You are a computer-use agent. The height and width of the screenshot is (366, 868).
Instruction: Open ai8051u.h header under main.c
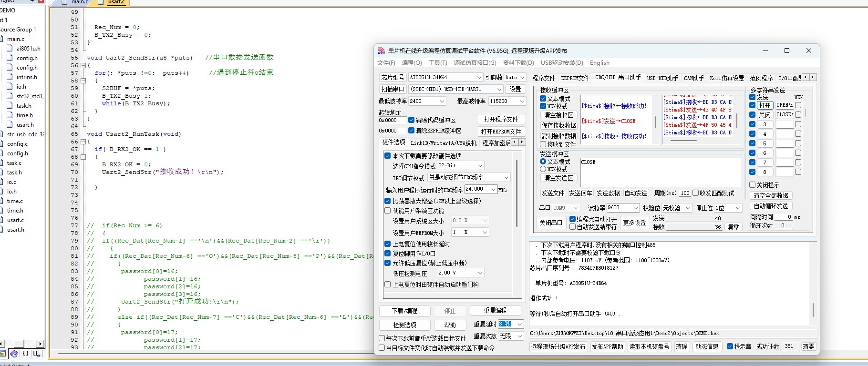pyautogui.click(x=29, y=49)
